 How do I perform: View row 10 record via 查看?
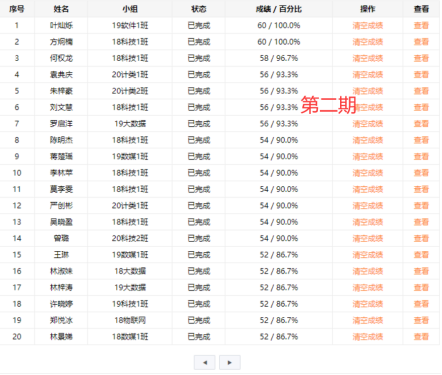pyautogui.click(x=421, y=173)
